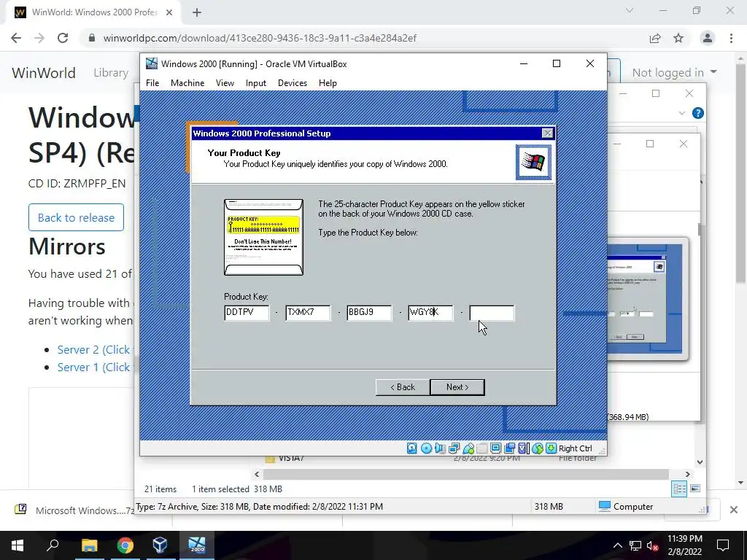The width and height of the screenshot is (747, 560).
Task: Click the Right Ctrl host key label
Action: point(575,448)
